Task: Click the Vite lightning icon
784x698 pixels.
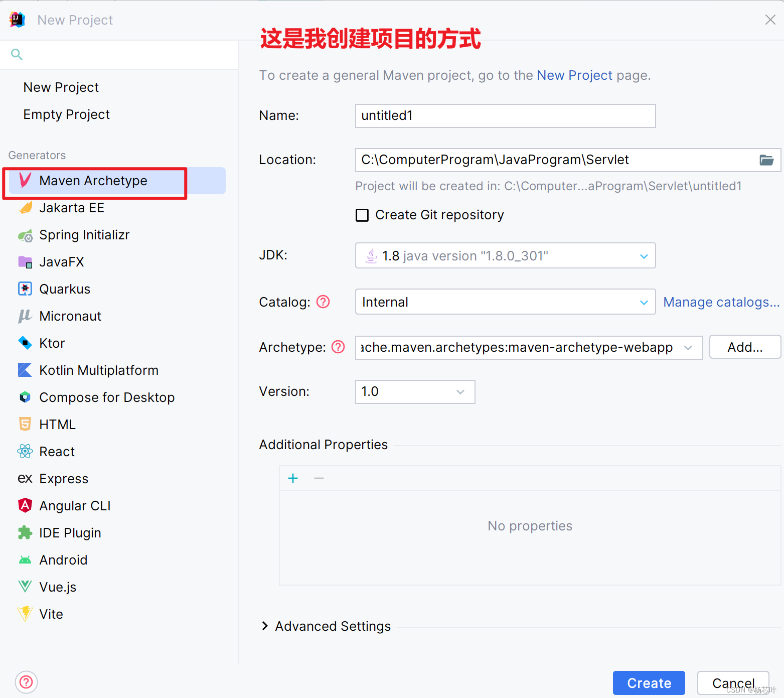Action: click(25, 614)
